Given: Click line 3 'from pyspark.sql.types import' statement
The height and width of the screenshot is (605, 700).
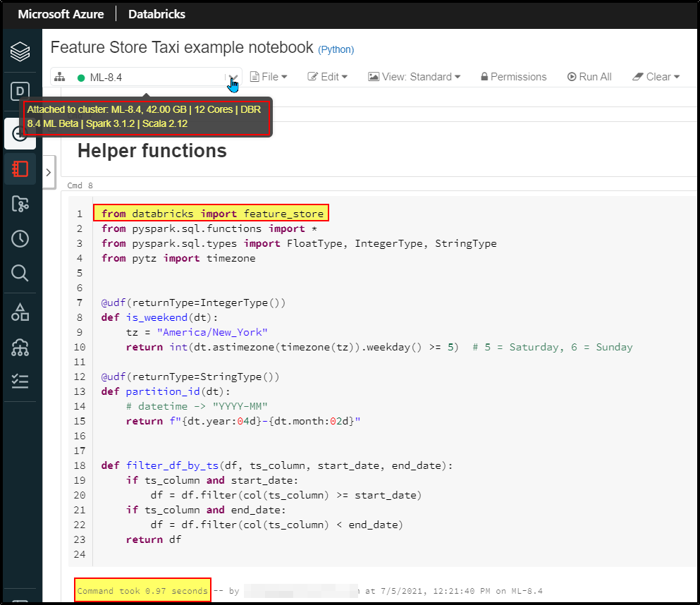Looking at the screenshot, I should click(299, 243).
